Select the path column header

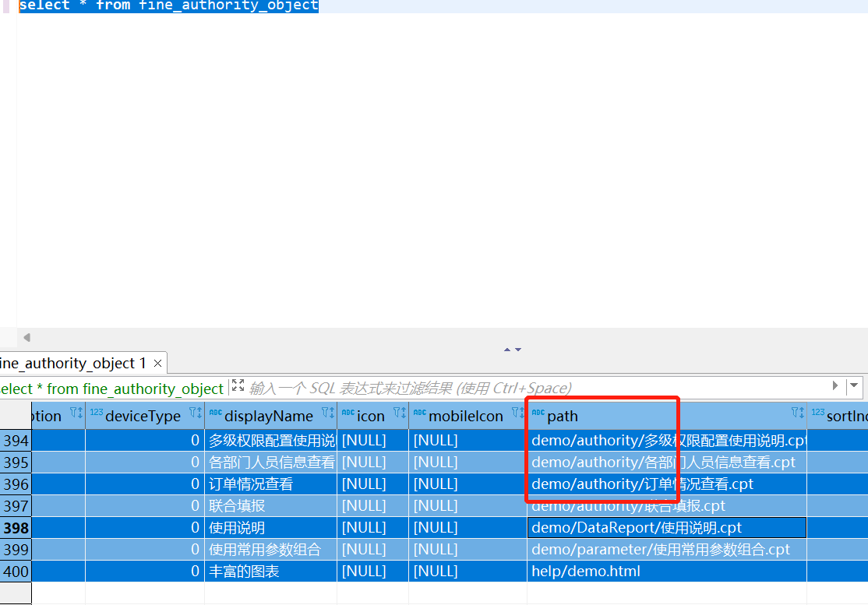[x=667, y=416]
